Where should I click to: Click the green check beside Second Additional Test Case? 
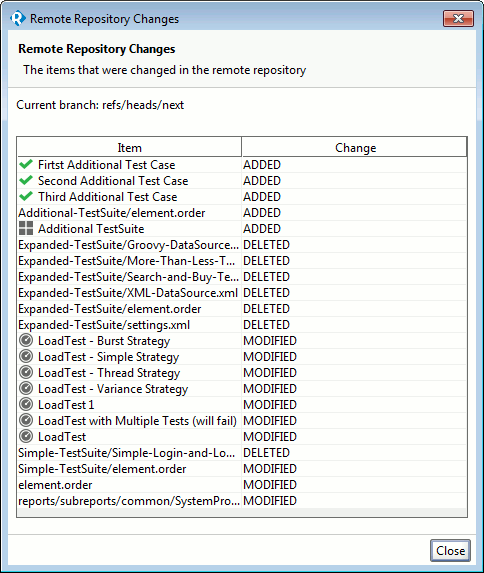click(x=26, y=181)
